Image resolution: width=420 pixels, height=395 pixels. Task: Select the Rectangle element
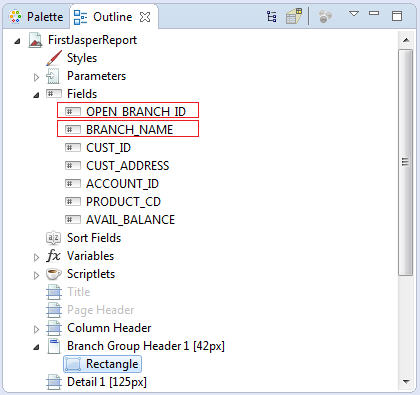point(102,364)
